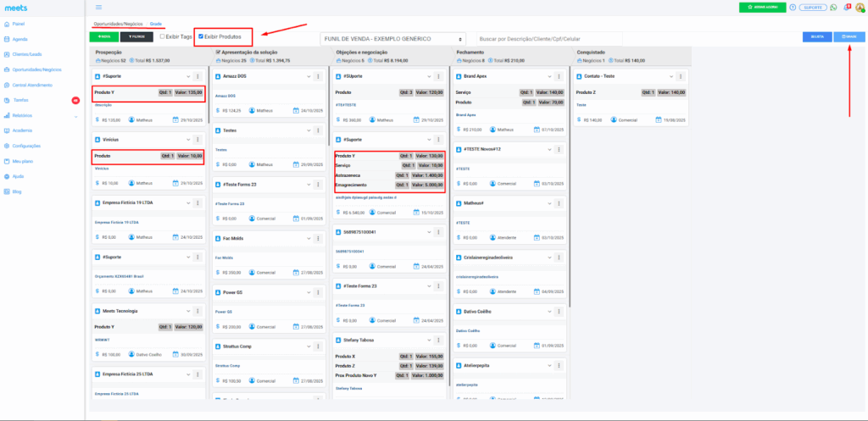
Task: Toggle Apresentação da solução column checkbox
Action: (x=215, y=52)
